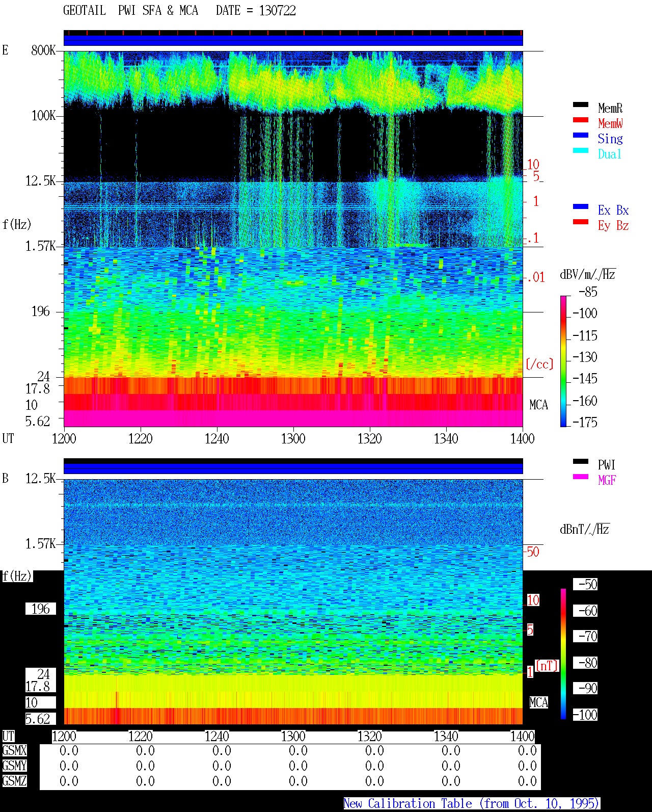This screenshot has height=812, width=652.
Task: Click the blue Ex Bx legend swatch
Action: point(581,206)
